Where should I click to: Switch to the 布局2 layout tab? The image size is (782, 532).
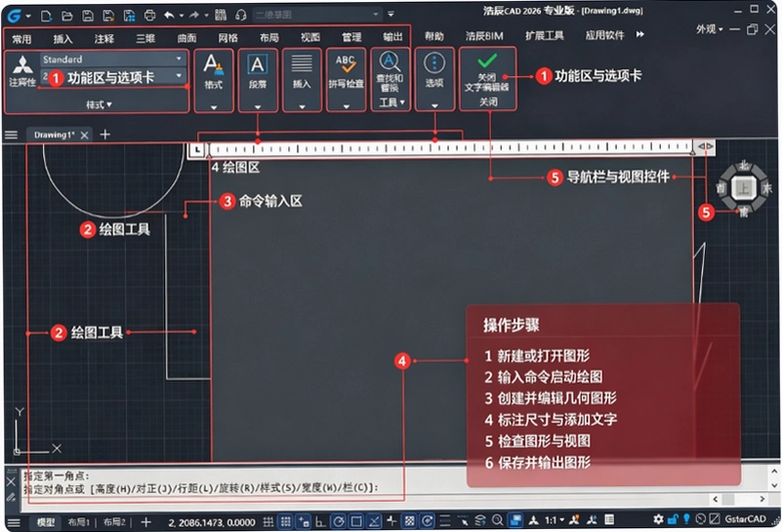tap(114, 522)
